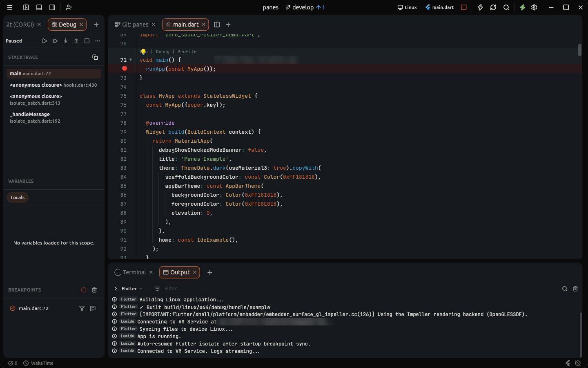Add condition to main.dart:72 breakpoint
The height and width of the screenshot is (368, 588).
coord(82,308)
